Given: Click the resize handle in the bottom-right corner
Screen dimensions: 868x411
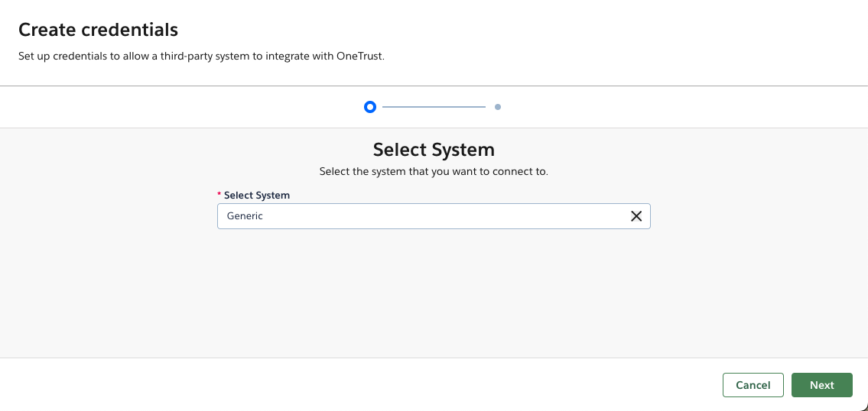Looking at the screenshot, I should tap(863, 407).
